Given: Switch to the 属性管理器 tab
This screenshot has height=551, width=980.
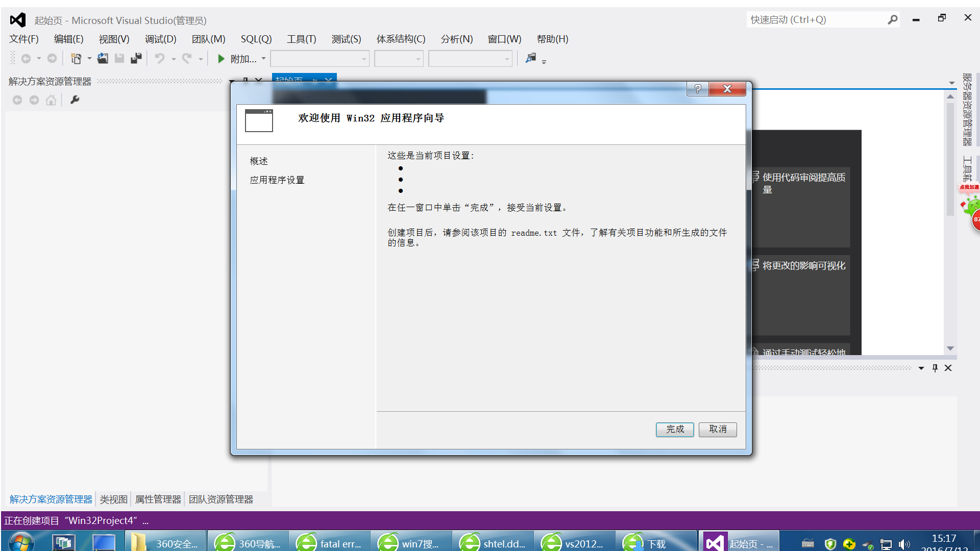Looking at the screenshot, I should click(x=158, y=499).
